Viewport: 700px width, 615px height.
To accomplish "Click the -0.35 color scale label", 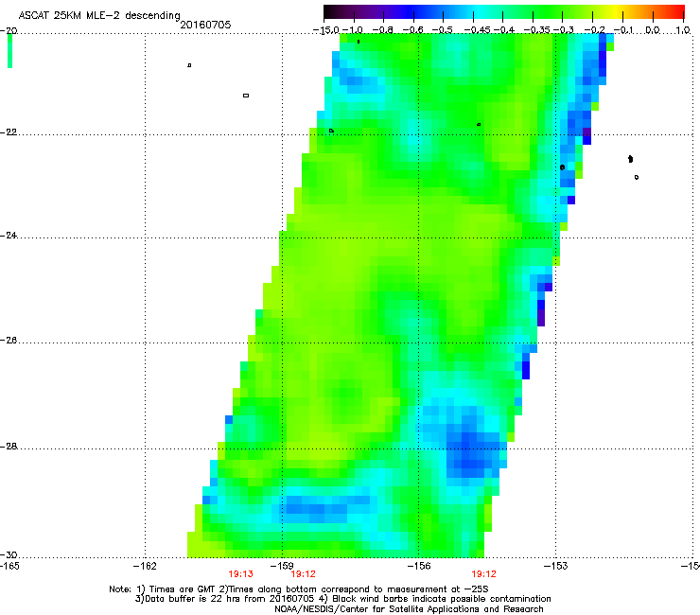I will click(537, 30).
